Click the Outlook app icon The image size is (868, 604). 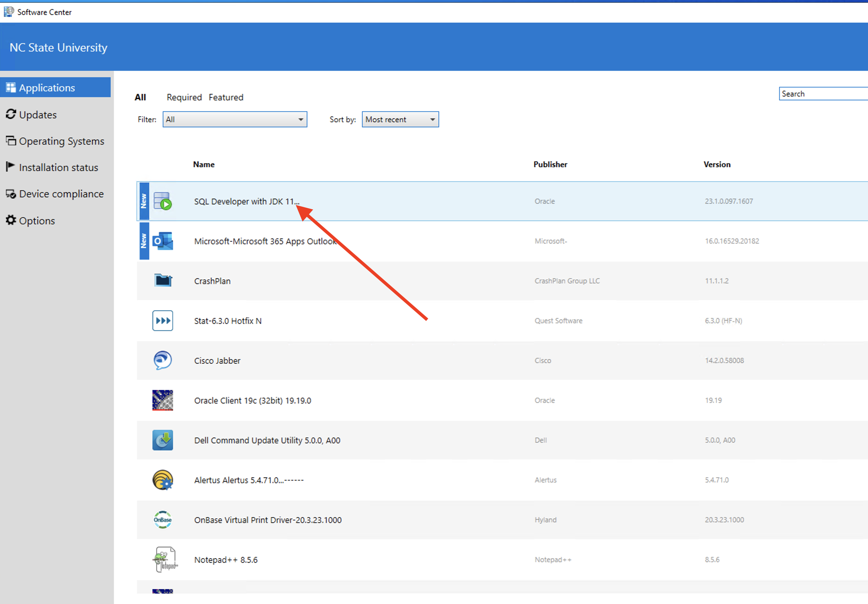[163, 241]
